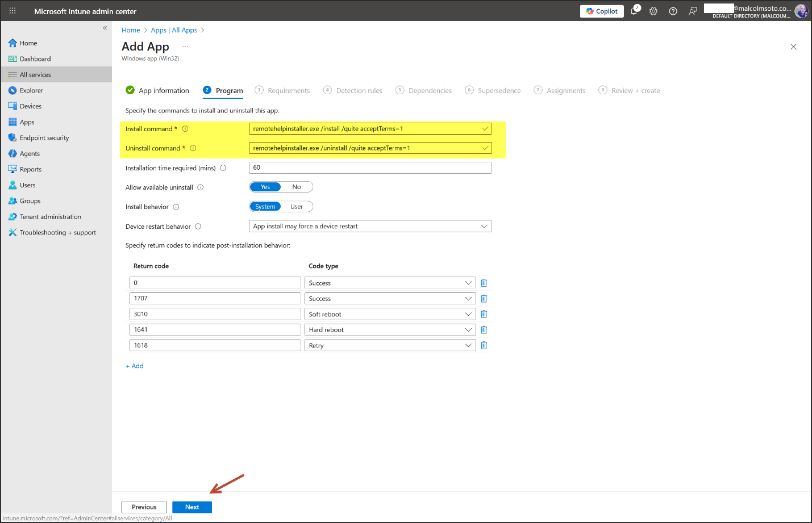Open code type dropdown for 3010
This screenshot has width=812, height=523.
390,314
